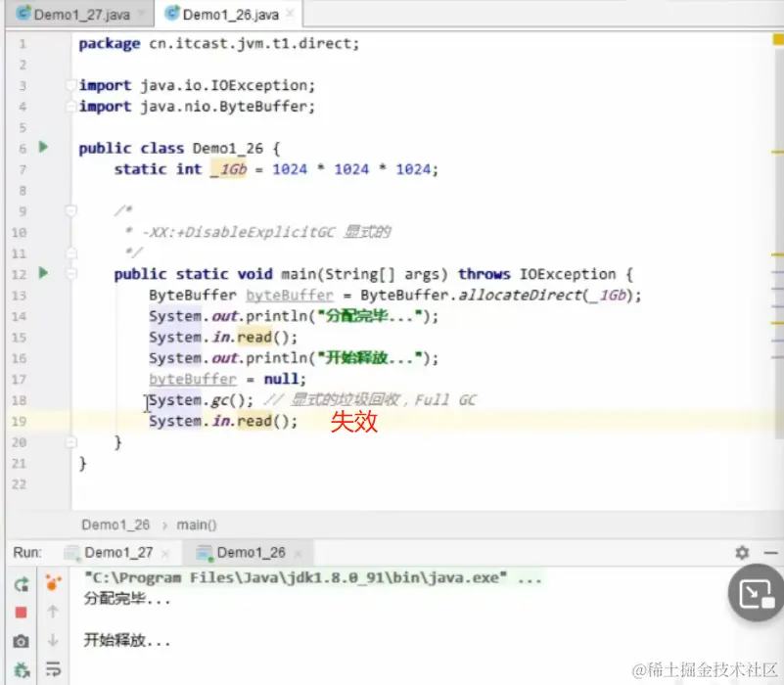Image resolution: width=784 pixels, height=685 pixels.
Task: Run main method from gutter arrow on line 12
Action: 43,273
